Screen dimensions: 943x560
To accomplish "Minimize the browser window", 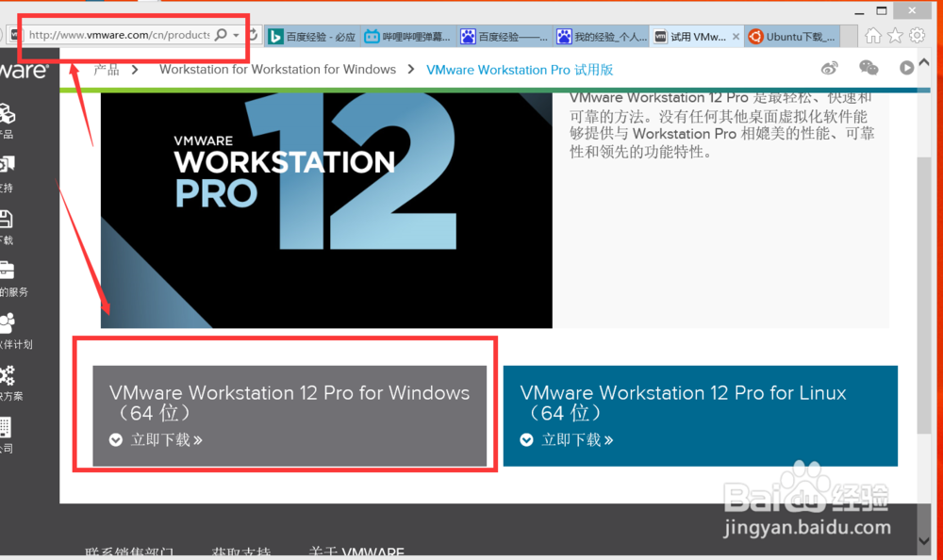I will click(x=859, y=11).
